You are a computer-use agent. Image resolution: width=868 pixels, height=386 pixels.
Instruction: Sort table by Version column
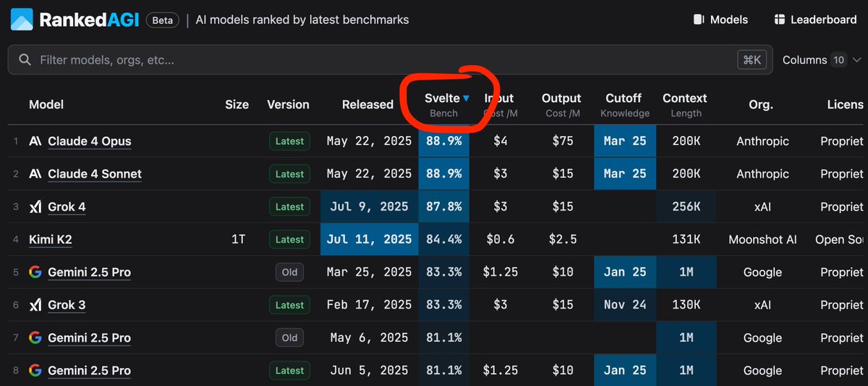click(288, 104)
